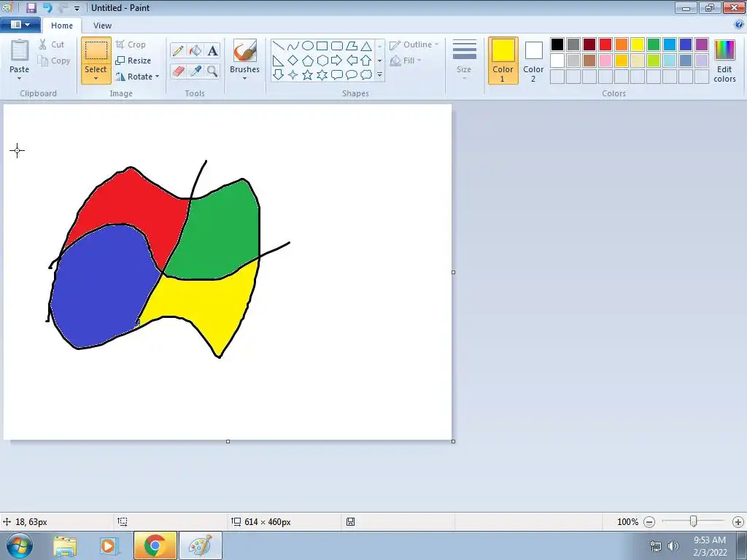Activate Color 2 selector
Viewport: 747px width, 560px height.
(533, 61)
